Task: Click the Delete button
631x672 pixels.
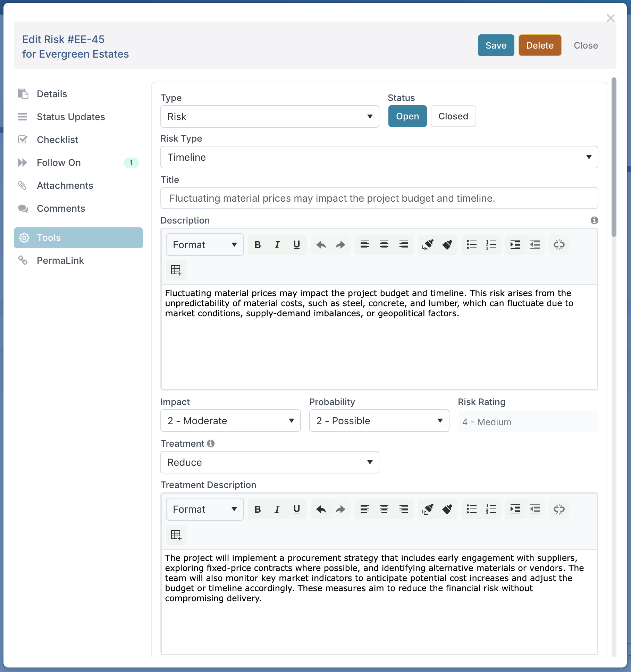Action: click(540, 45)
